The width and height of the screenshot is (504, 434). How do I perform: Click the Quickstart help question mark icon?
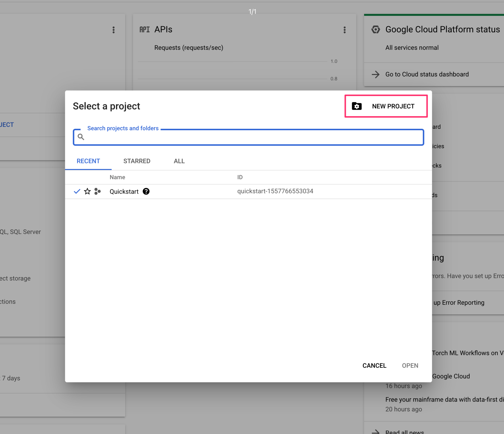pos(146,191)
